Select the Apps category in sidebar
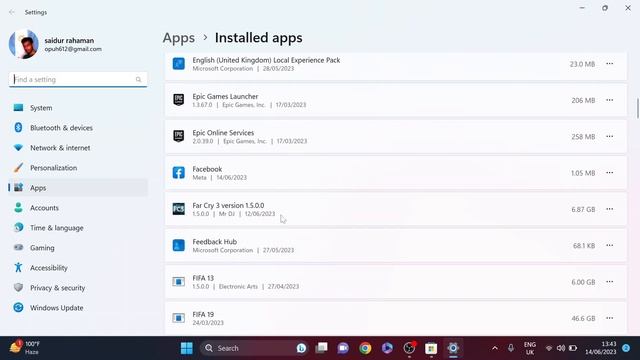Image resolution: width=640 pixels, height=360 pixels. [78, 188]
